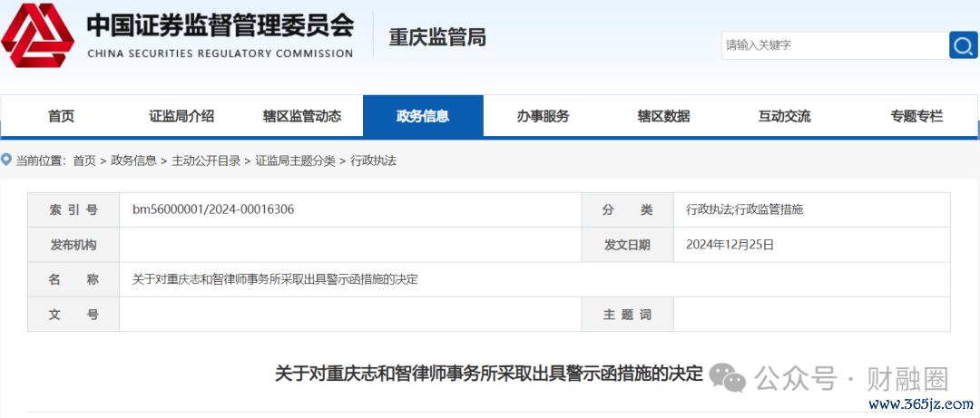Click the blue search magnifier button
This screenshot has height=418, width=980.
963,45
